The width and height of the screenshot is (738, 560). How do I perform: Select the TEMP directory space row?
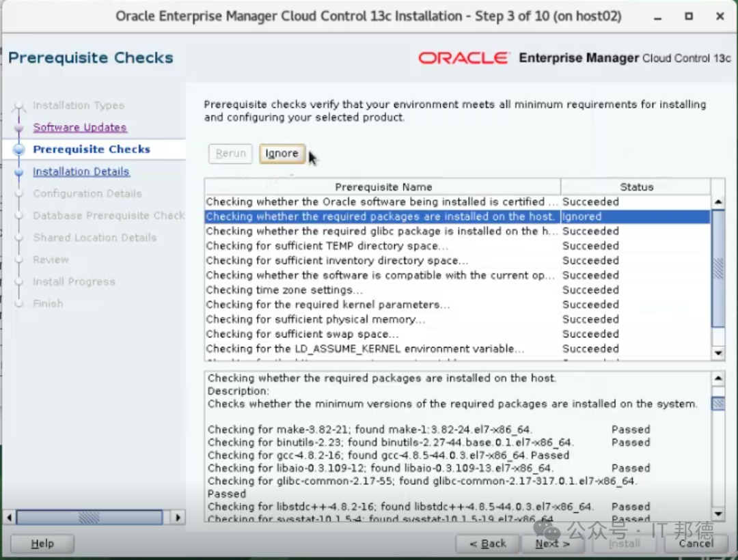[x=457, y=246]
